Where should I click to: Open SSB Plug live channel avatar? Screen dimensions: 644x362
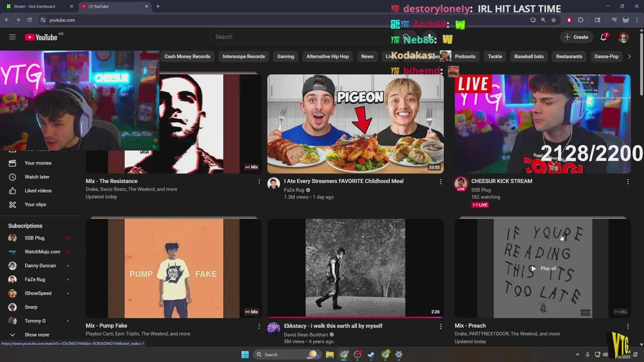tap(461, 184)
